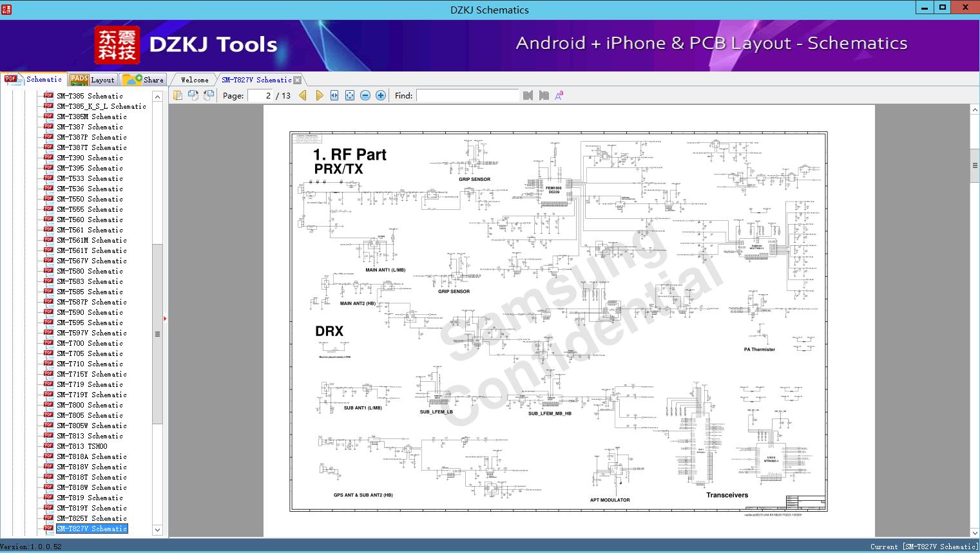980x553 pixels.
Task: Select the SM-T827V Schematic document tab
Action: pyautogui.click(x=256, y=80)
